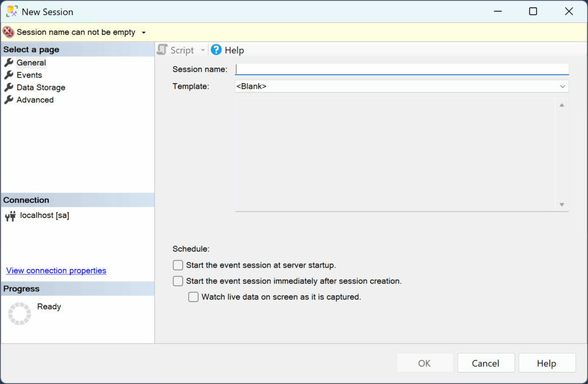This screenshot has height=384, width=588.
Task: Click the wrench icon beside Advanced
Action: (9, 99)
